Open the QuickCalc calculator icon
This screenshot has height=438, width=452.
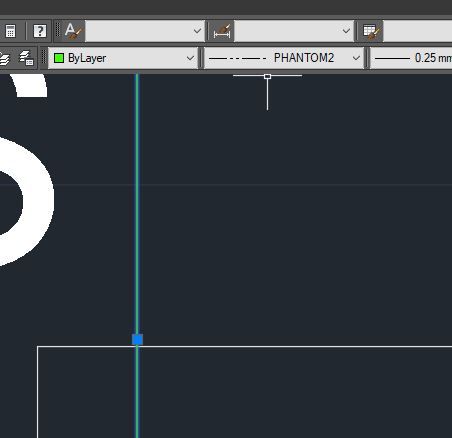10,31
